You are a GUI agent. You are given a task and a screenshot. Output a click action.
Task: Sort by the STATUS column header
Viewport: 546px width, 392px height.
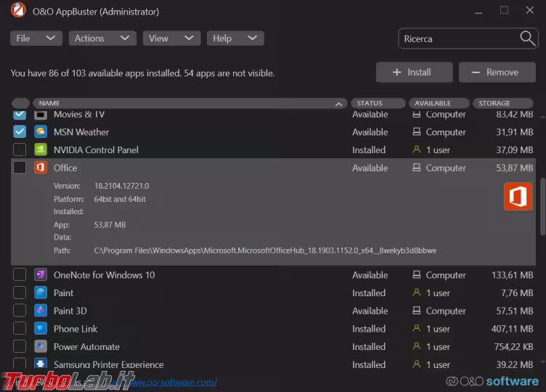(x=378, y=103)
